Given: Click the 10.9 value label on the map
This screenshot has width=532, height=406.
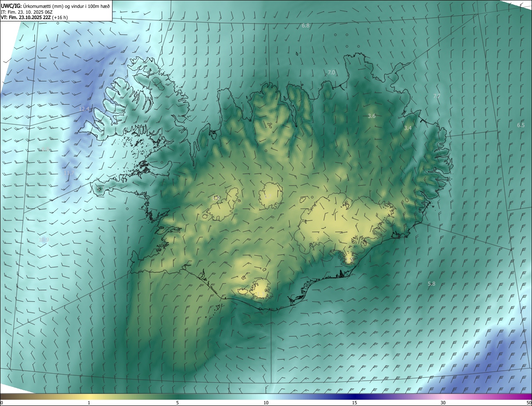Looking at the screenshot, I should pyautogui.click(x=44, y=240).
